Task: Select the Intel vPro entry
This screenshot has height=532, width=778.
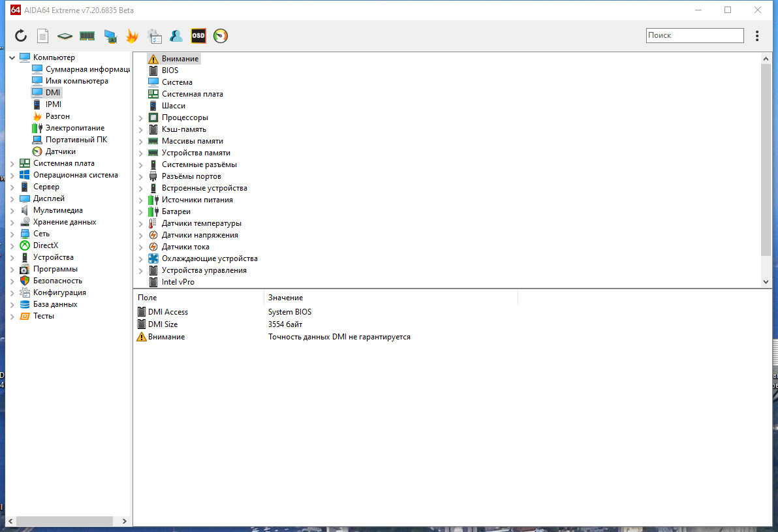Action: (171, 282)
